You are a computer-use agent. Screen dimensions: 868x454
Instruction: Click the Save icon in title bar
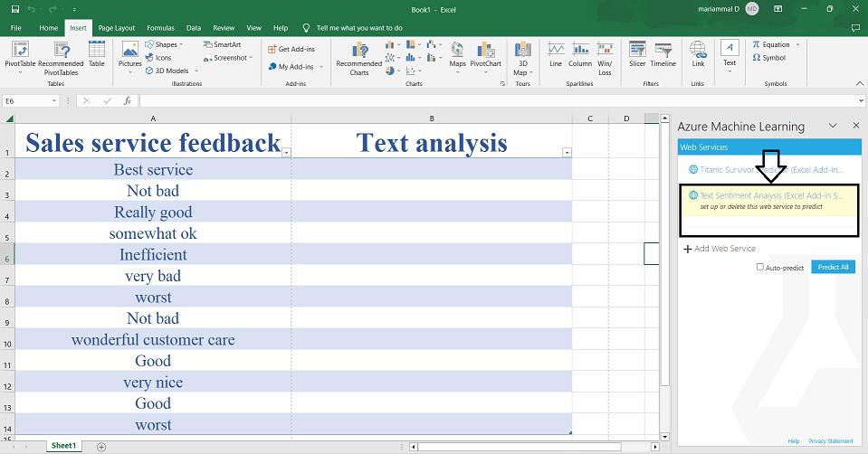point(15,9)
